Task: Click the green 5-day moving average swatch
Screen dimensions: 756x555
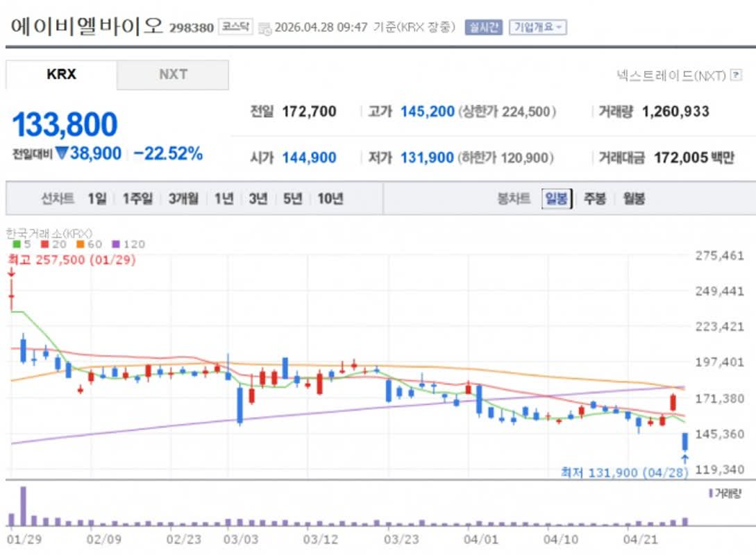Action: click(x=17, y=244)
